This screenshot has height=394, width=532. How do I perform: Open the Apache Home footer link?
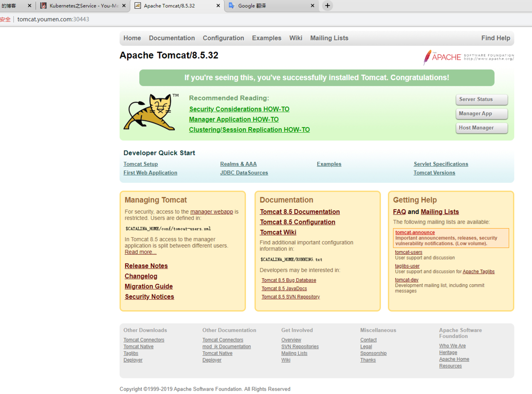(454, 360)
